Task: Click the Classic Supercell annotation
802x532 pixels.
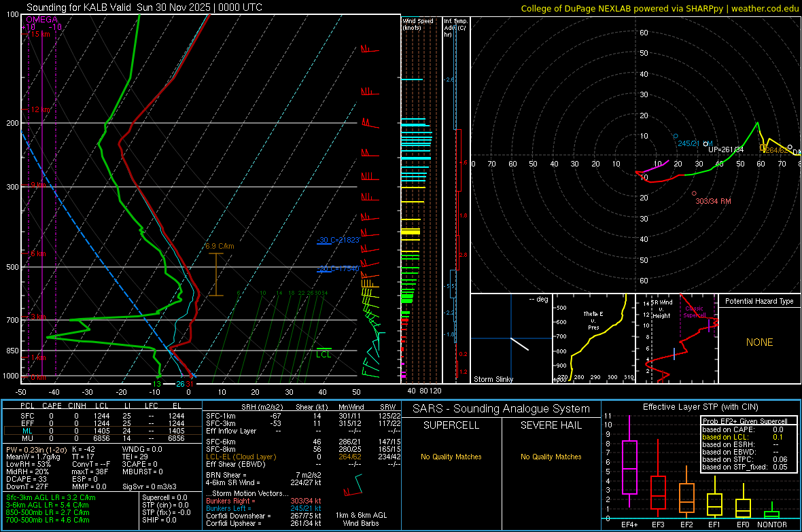Action: coord(694,312)
